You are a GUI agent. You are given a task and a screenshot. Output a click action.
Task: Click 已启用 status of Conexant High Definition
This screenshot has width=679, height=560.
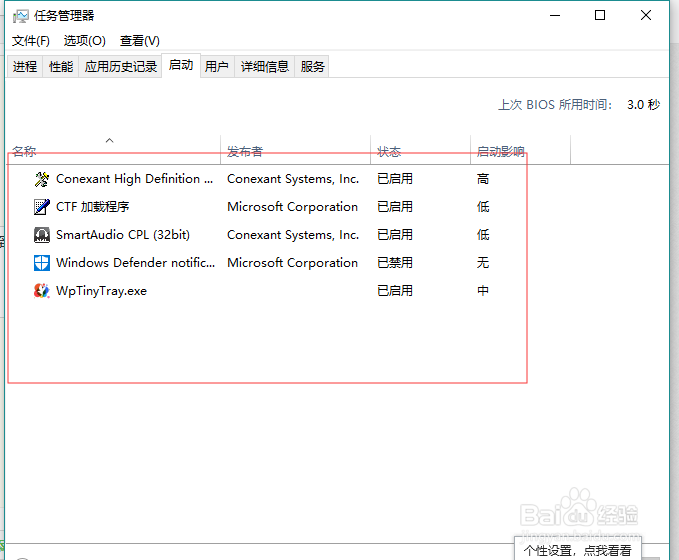pyautogui.click(x=394, y=179)
